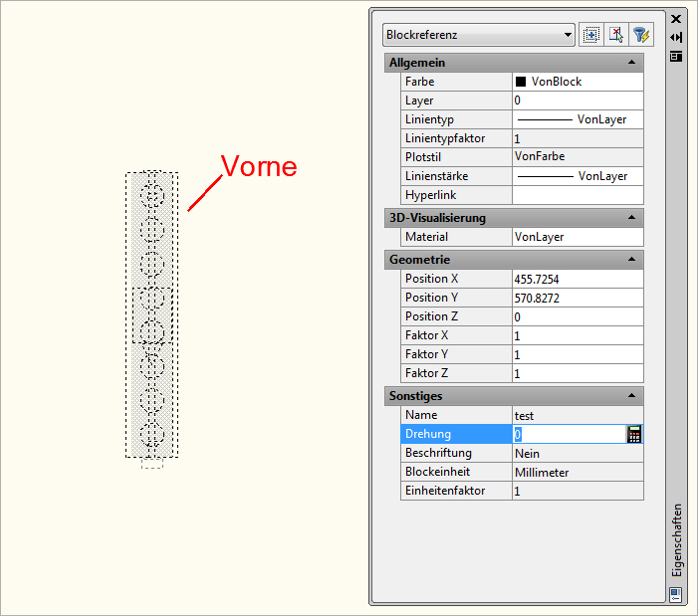Collapse the Geometrie section
Screen dimensions: 698x616
click(x=631, y=260)
